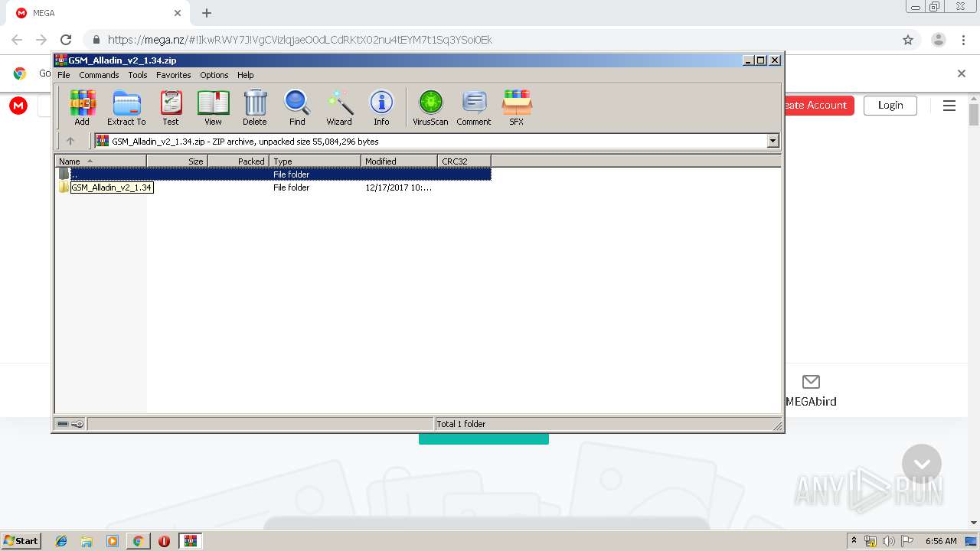The image size is (980, 551).
Task: Sort by Modified column header
Action: (399, 161)
